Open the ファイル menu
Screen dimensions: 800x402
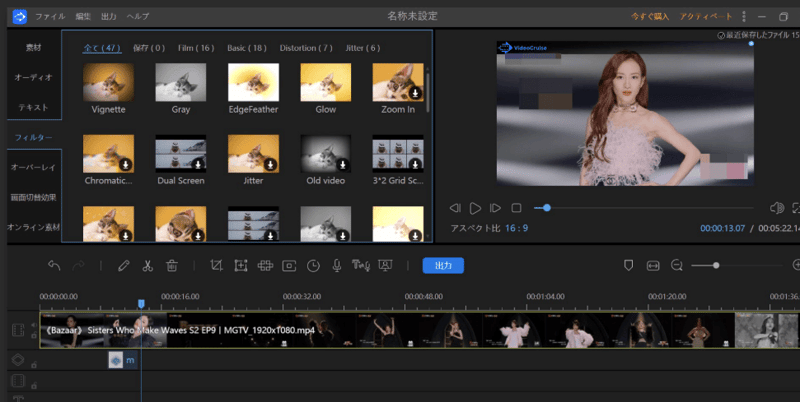50,17
